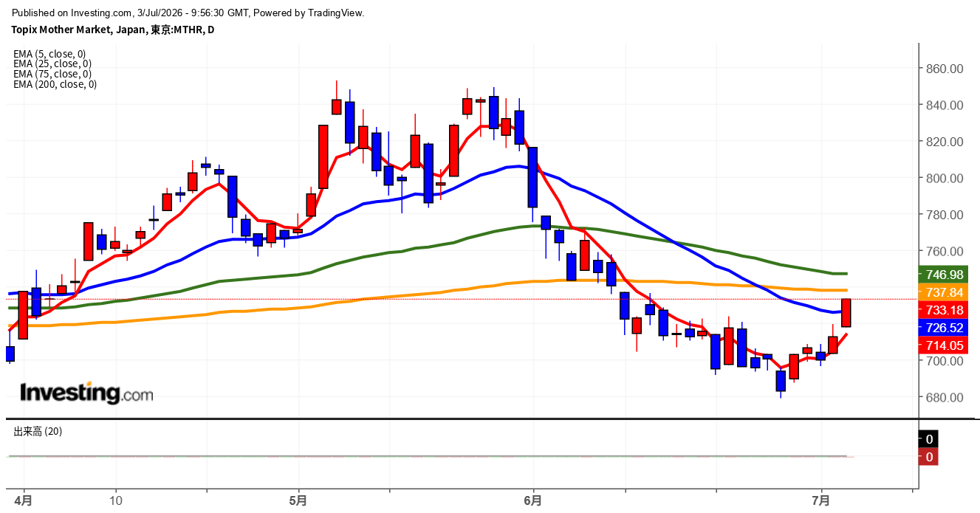Screen dimensions: 980x513
Task: Click the Topix Mother Market chart title
Action: [113, 30]
